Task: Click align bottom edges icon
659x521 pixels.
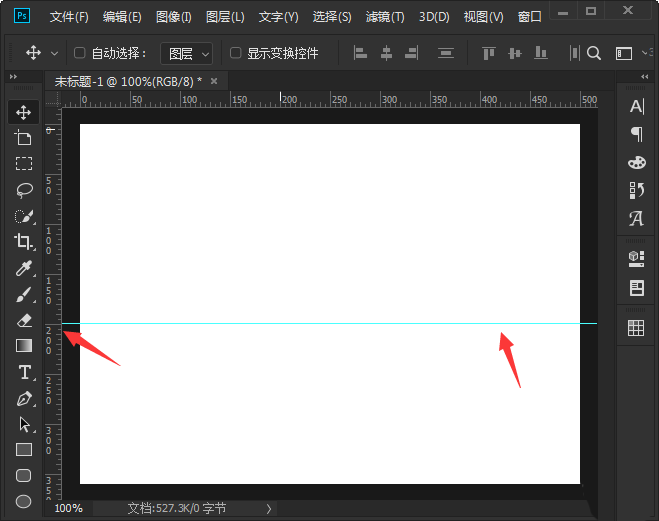Action: (540, 53)
